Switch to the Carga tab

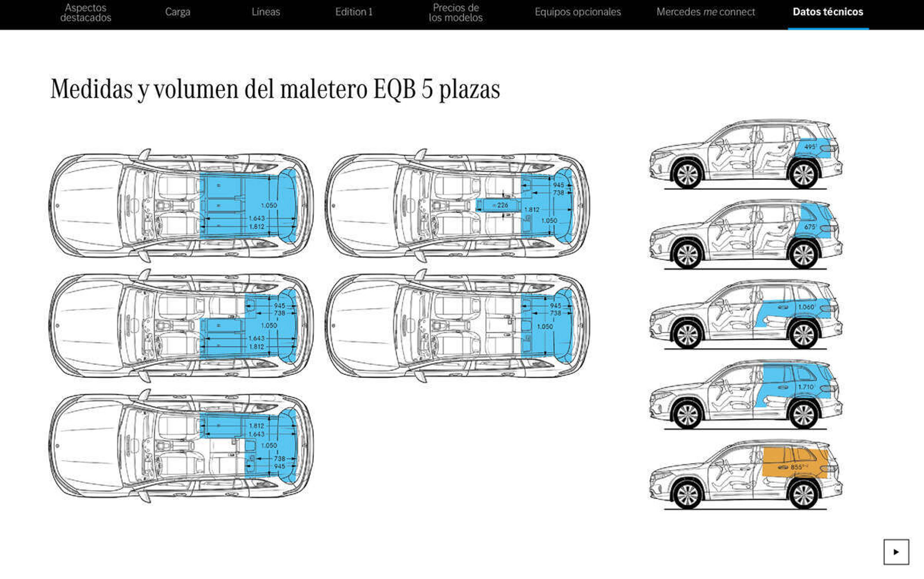pyautogui.click(x=178, y=12)
